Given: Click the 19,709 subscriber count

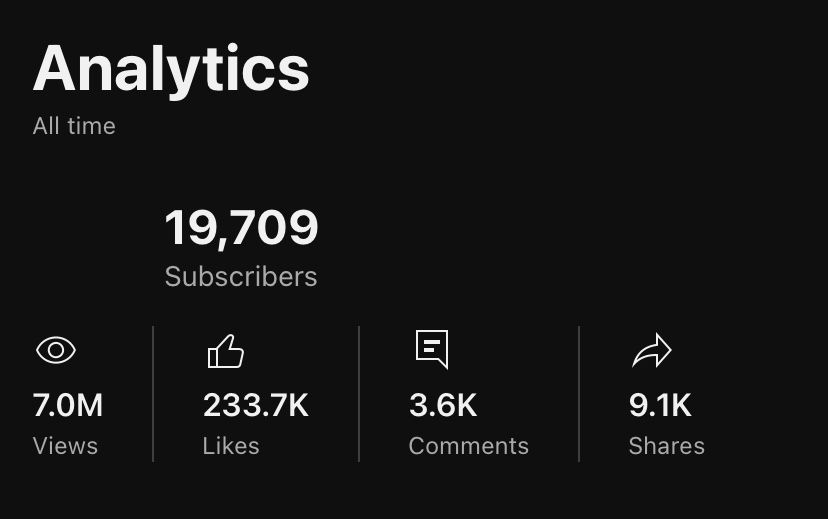Looking at the screenshot, I should click(x=241, y=228).
